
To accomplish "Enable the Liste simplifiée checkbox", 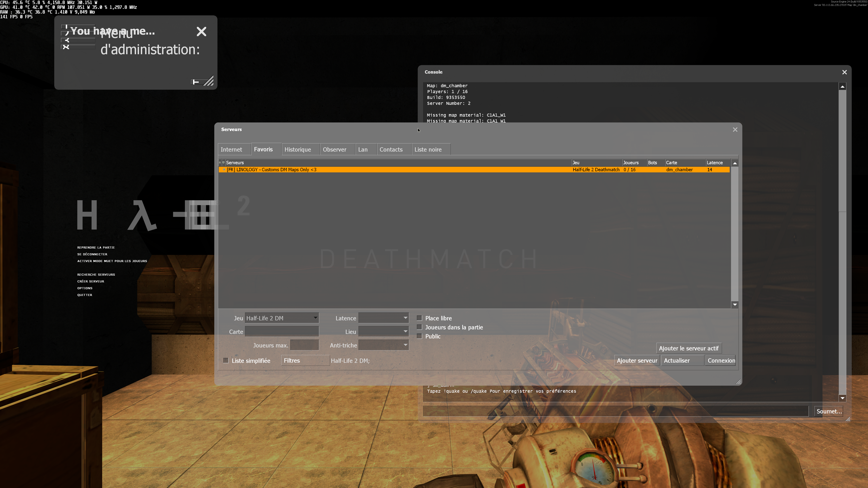I will pyautogui.click(x=226, y=361).
